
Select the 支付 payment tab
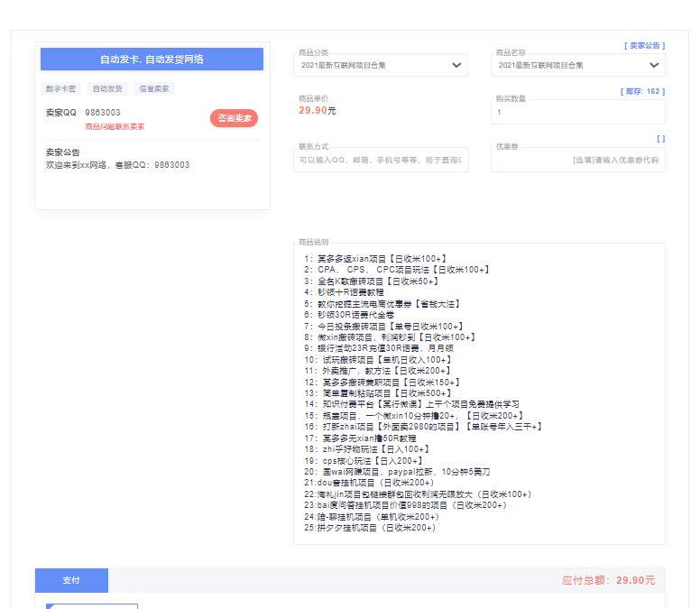point(71,580)
